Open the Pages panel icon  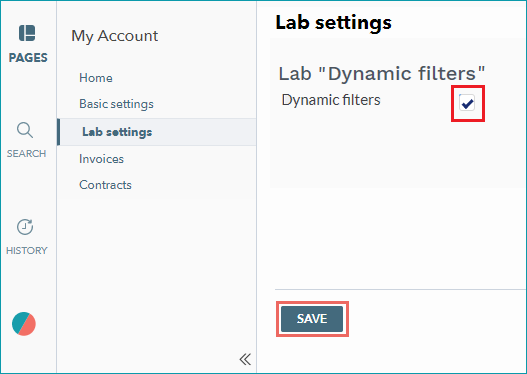(x=27, y=33)
